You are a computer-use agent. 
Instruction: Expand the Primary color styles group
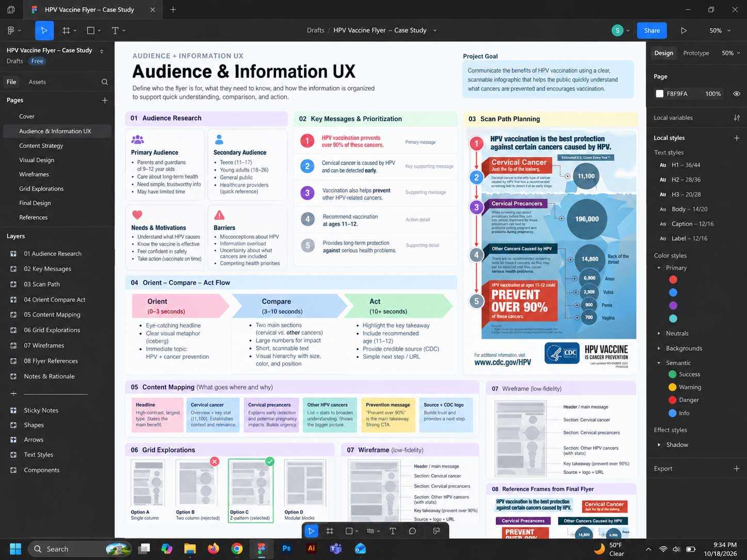[659, 268]
